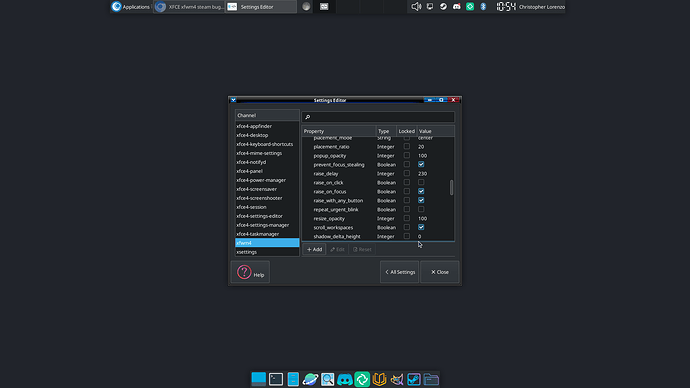Open the file cabinet icon in dock

click(x=293, y=379)
